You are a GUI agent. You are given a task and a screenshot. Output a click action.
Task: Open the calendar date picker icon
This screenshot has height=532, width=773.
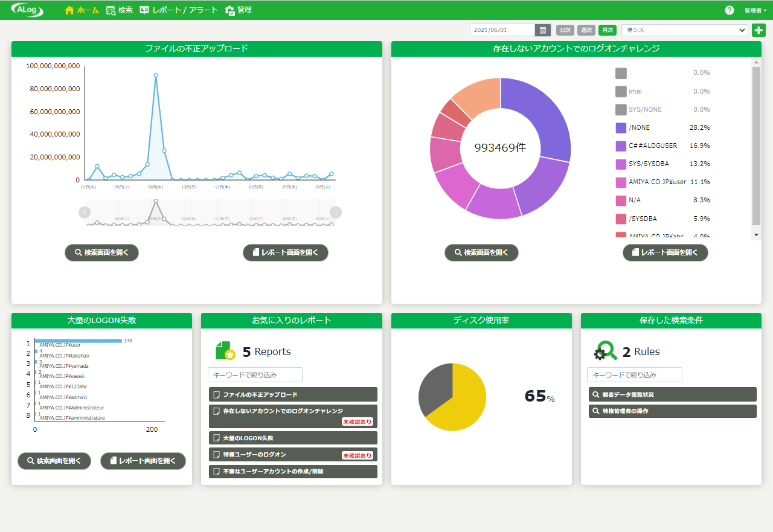[543, 30]
